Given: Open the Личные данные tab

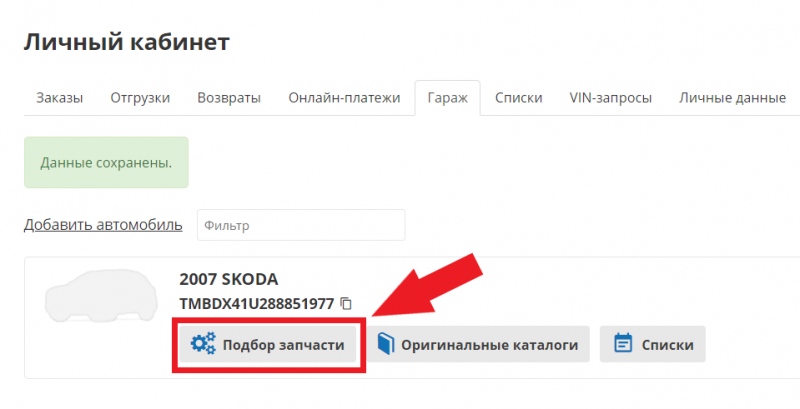Looking at the screenshot, I should (x=732, y=98).
